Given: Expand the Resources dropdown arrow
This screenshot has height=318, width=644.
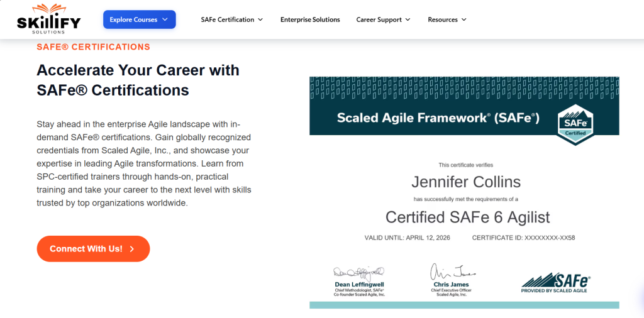Looking at the screenshot, I should point(464,19).
